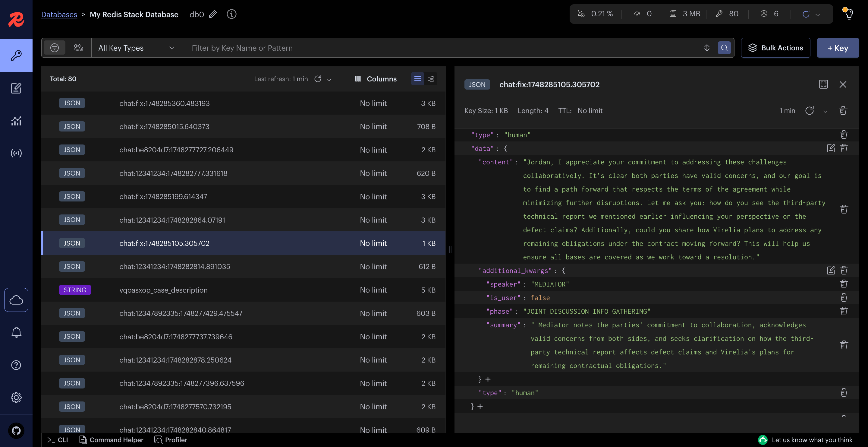Click the key name in details header
Viewport: 868px width, 447px height.
pyautogui.click(x=549, y=84)
